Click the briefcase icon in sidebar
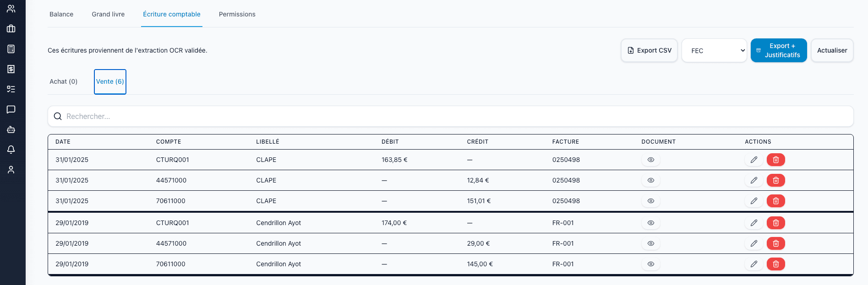Viewport: 868px width, 285px height. 11,29
